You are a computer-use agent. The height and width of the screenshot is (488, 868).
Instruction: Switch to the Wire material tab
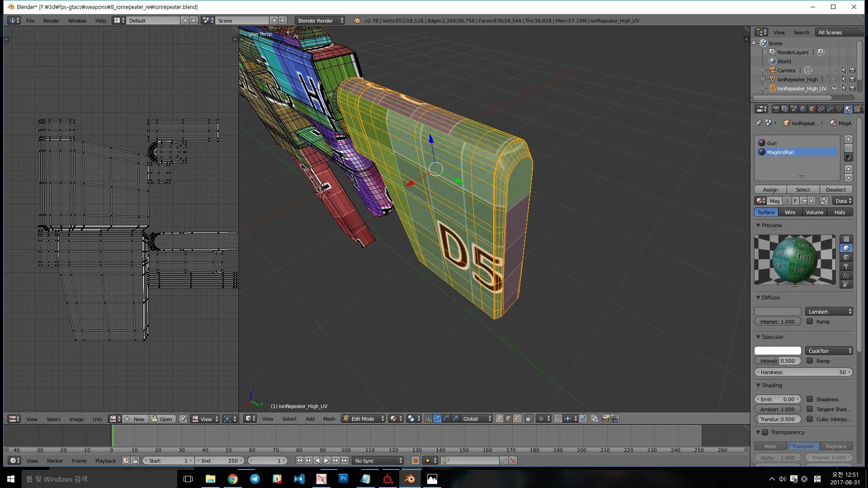[x=790, y=212]
